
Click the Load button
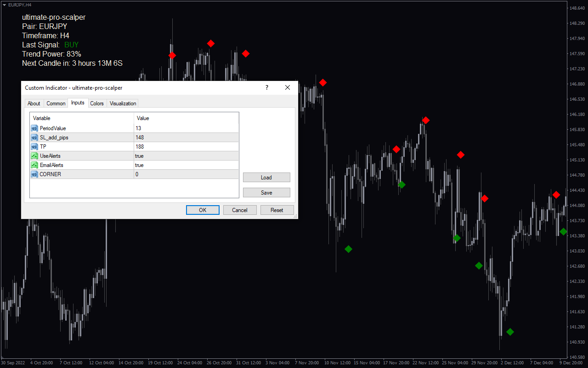[x=266, y=178]
